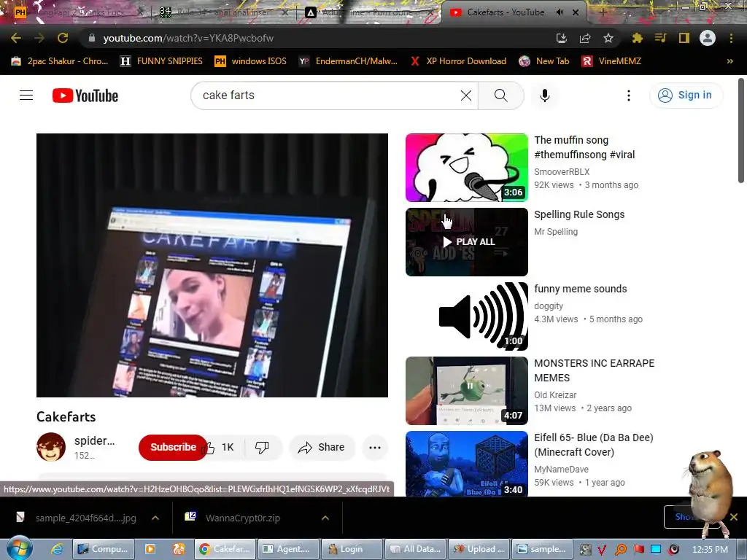Launch Internet Explorer from taskbar

[57, 549]
